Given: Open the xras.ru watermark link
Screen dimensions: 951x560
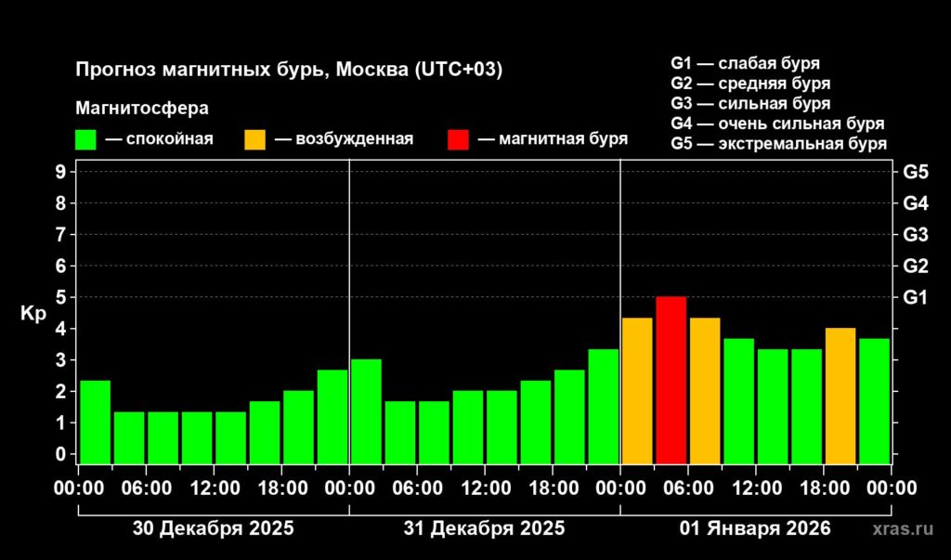Looking at the screenshot, I should pyautogui.click(x=903, y=529).
